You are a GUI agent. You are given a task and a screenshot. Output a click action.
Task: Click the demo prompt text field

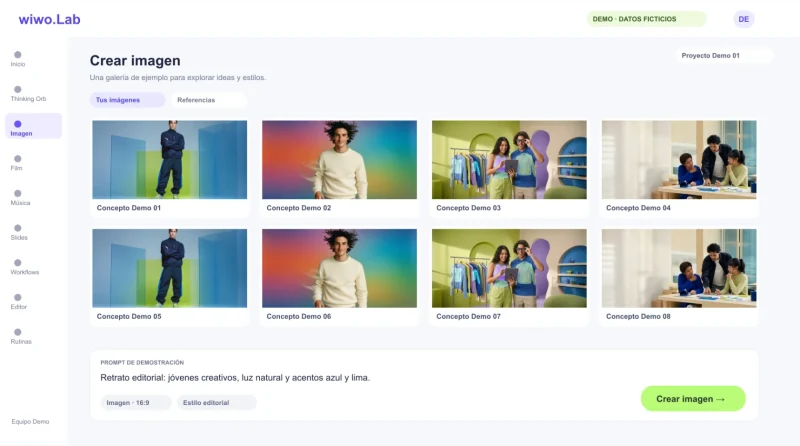[x=235, y=378]
